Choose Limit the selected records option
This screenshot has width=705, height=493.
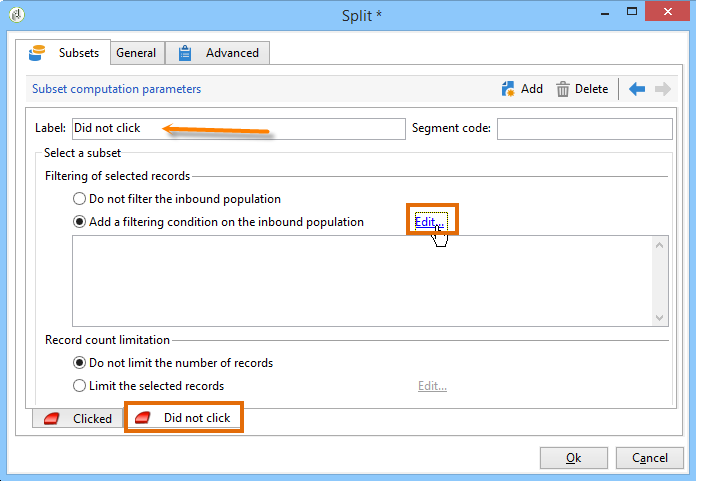[79, 386]
